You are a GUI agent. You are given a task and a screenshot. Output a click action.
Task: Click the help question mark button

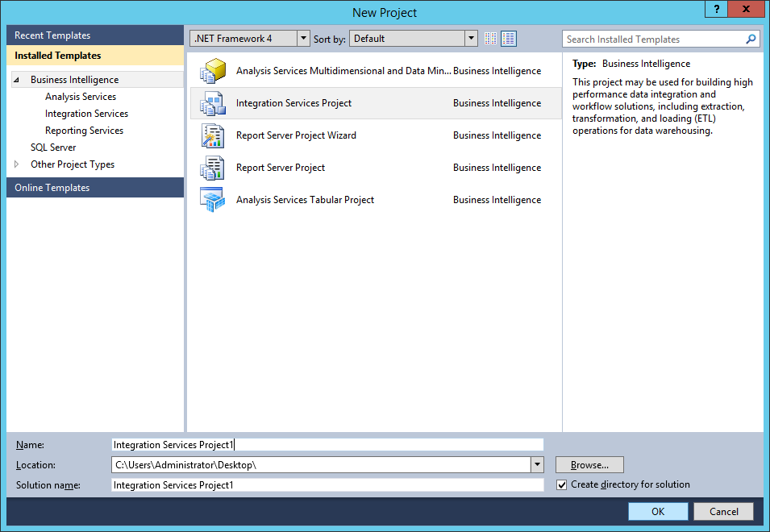tap(716, 9)
